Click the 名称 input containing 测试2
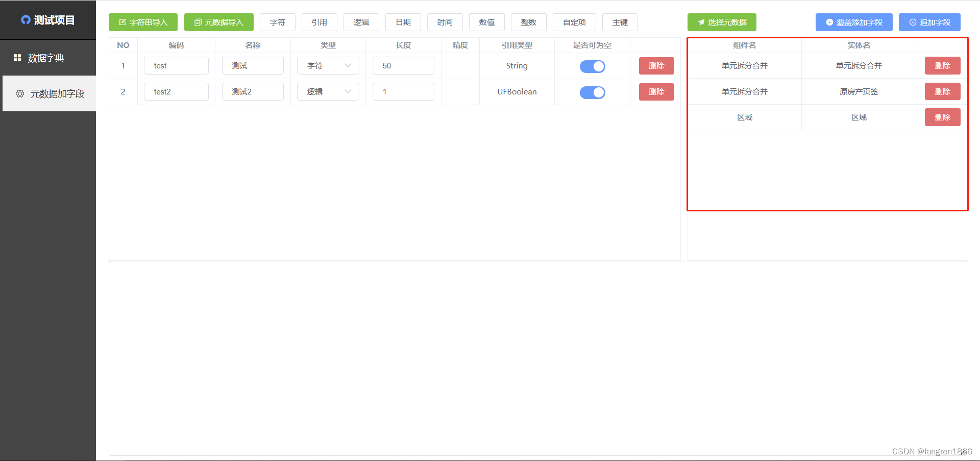This screenshot has width=980, height=461. pyautogui.click(x=253, y=92)
